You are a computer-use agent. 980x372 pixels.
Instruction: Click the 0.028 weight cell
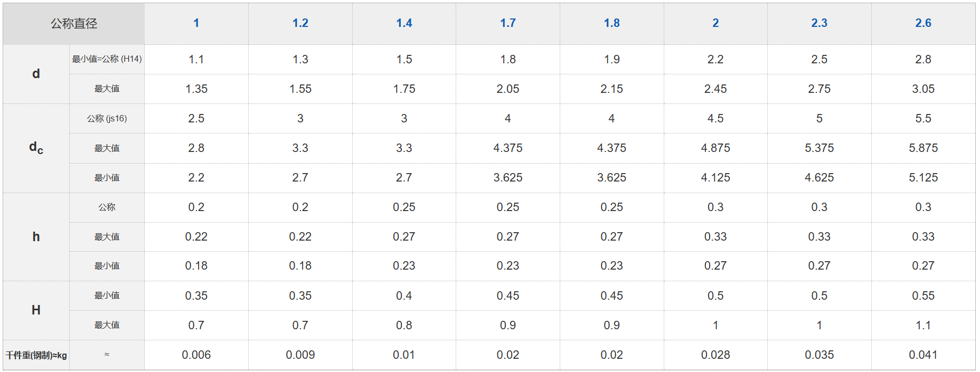click(715, 355)
